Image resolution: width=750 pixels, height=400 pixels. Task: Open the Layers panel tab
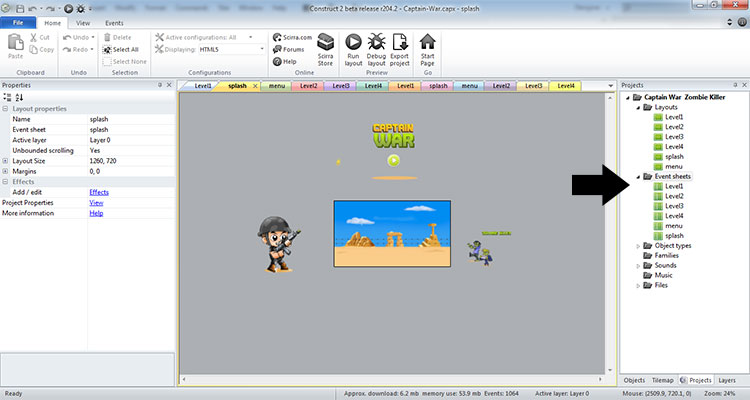[729, 381]
